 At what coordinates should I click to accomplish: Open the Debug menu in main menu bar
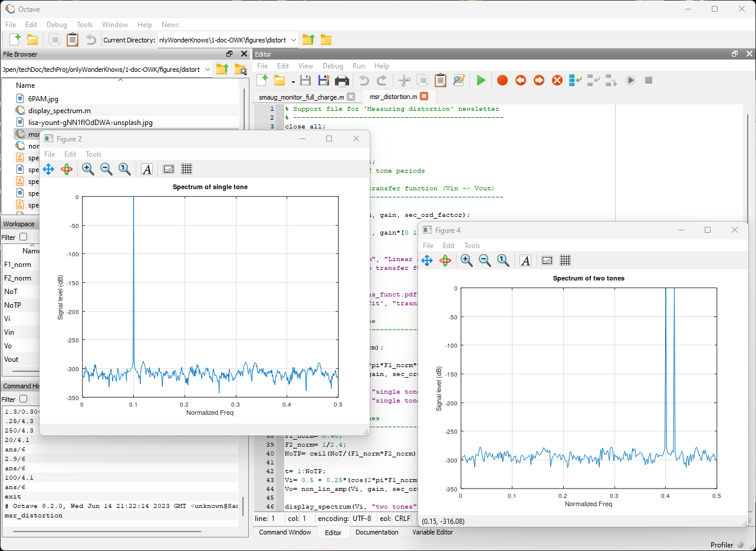click(x=57, y=25)
